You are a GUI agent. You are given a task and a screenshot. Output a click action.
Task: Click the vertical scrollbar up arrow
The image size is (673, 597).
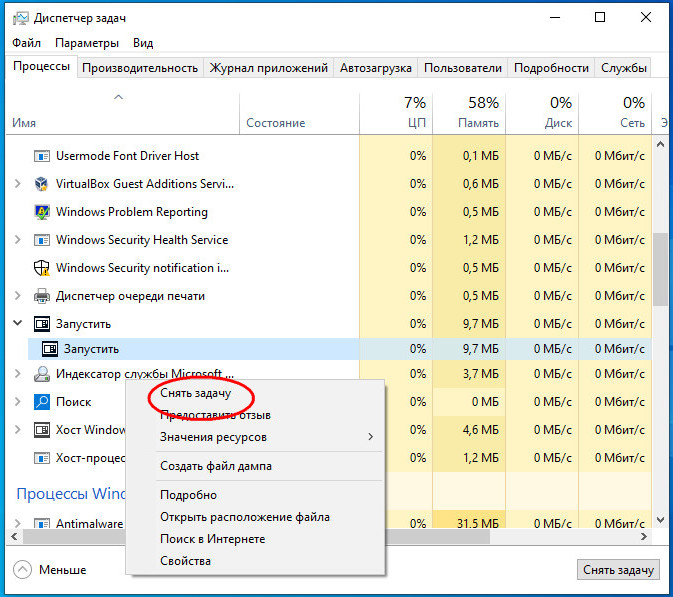point(661,145)
